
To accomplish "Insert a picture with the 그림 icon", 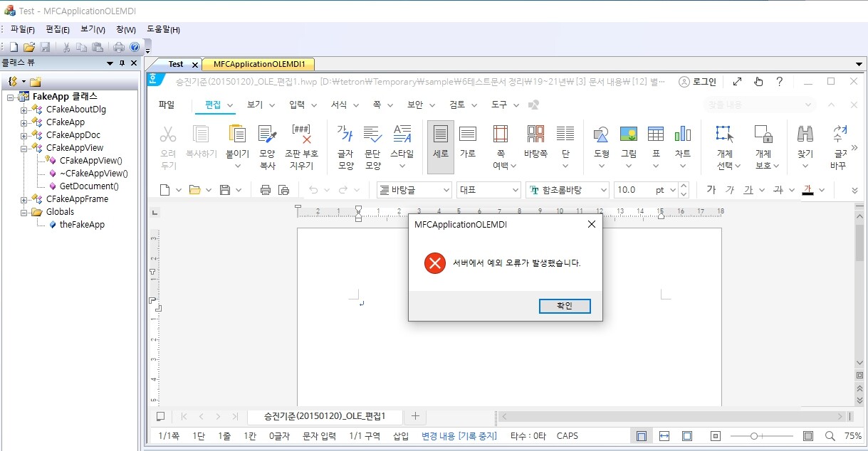I will click(629, 134).
